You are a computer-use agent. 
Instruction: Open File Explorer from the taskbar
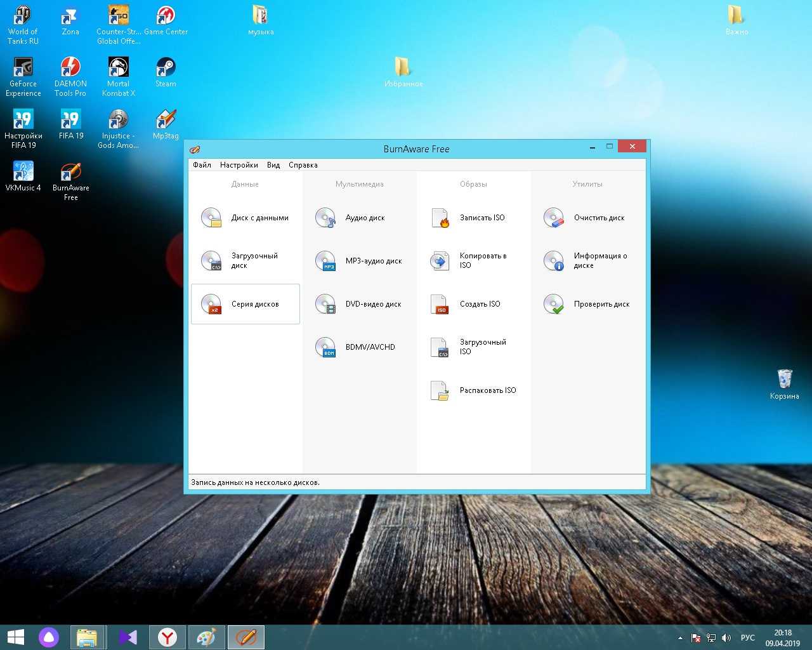[87, 637]
